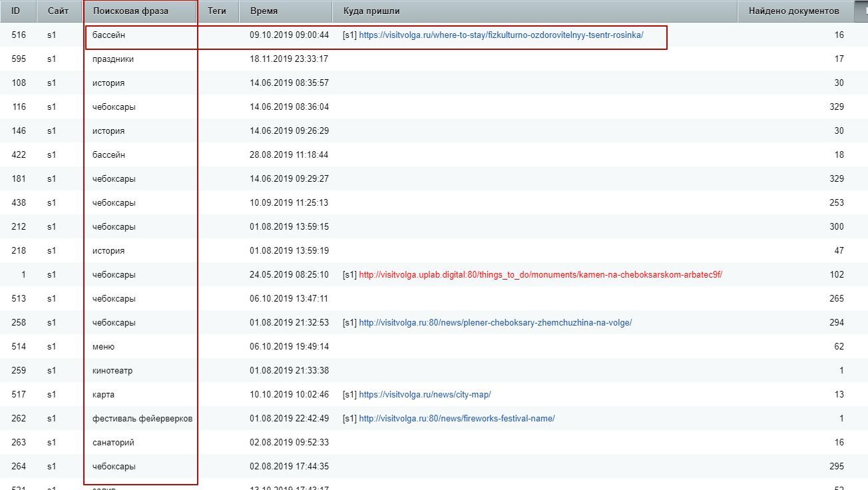The image size is (868, 490).
Task: Click the documents found count 253
Action: click(837, 203)
